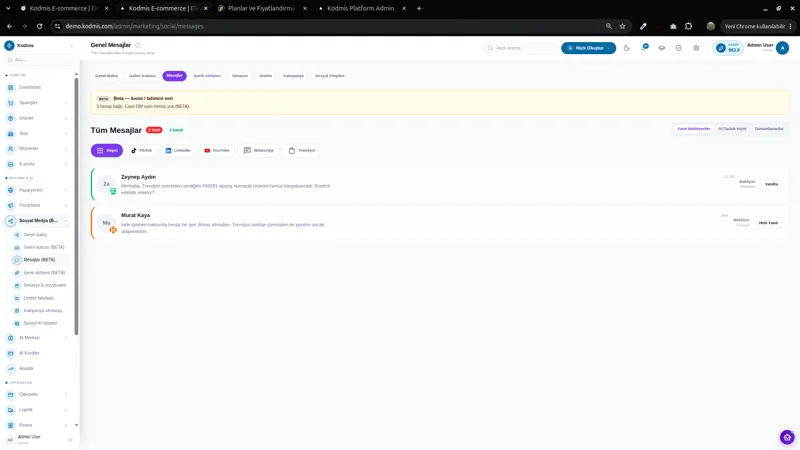Click the Lojistik truck icon
This screenshot has width=800, height=450.
(11, 410)
